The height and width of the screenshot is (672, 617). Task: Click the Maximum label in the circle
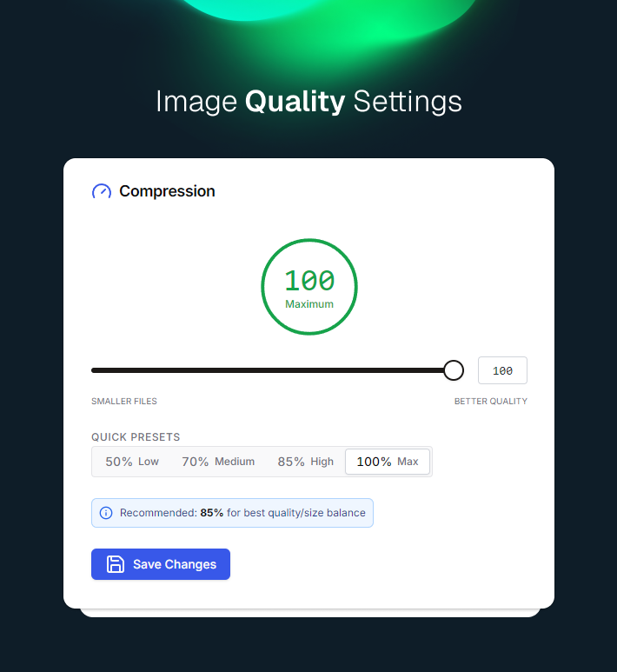309,304
